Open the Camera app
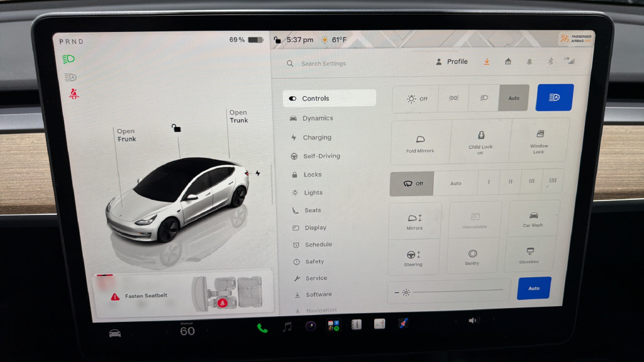Image resolution: width=644 pixels, height=362 pixels. tap(311, 326)
